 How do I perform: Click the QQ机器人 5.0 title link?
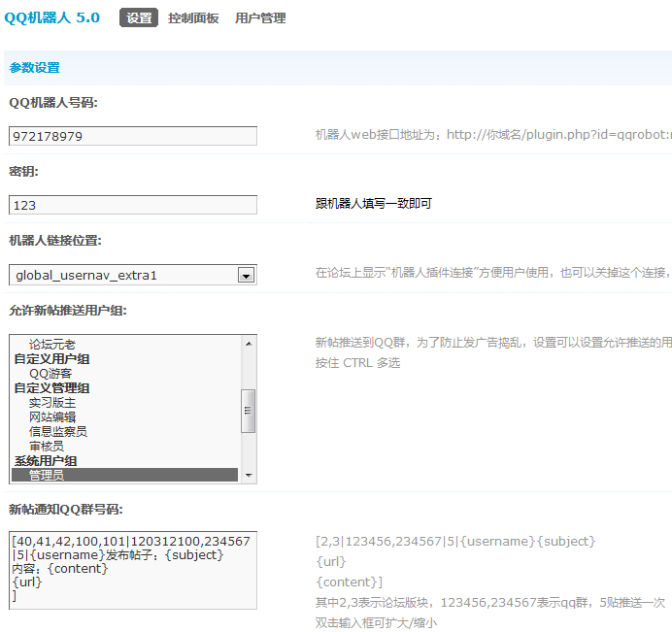[x=51, y=17]
